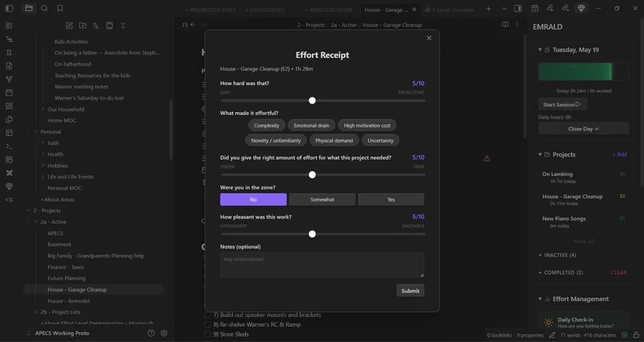Toggle the Novelty / unfamiliarity tag
This screenshot has width=644, height=342.
276,140
